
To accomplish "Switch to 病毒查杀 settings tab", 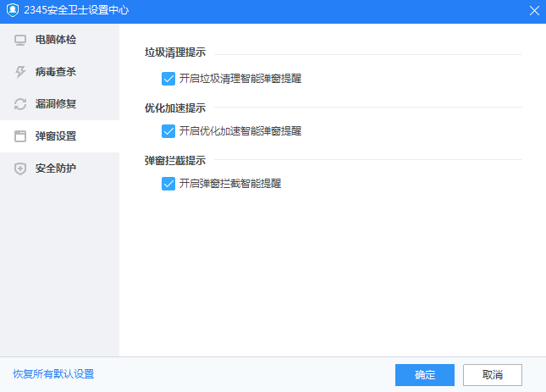I will (59, 72).
